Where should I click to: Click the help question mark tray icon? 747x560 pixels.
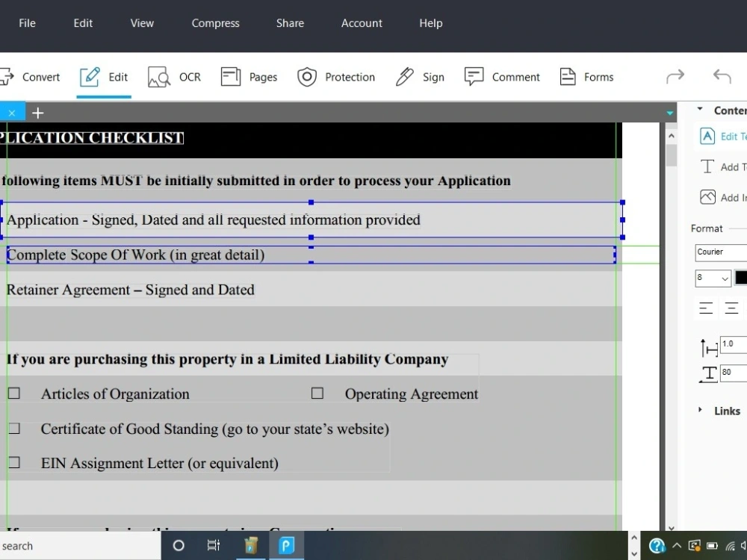coord(657,546)
